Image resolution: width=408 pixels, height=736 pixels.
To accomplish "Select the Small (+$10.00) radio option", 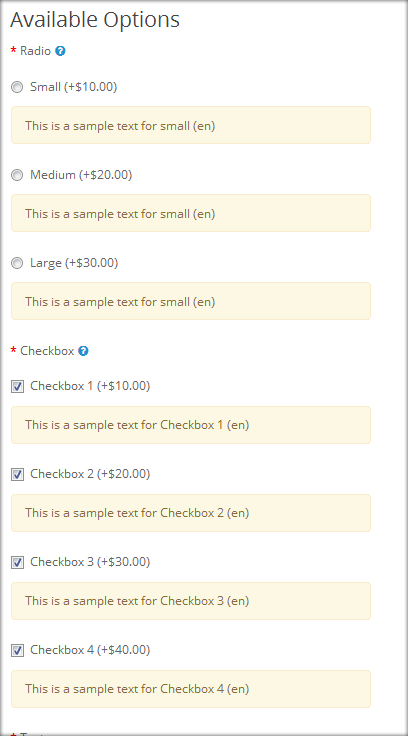I will coord(17,87).
